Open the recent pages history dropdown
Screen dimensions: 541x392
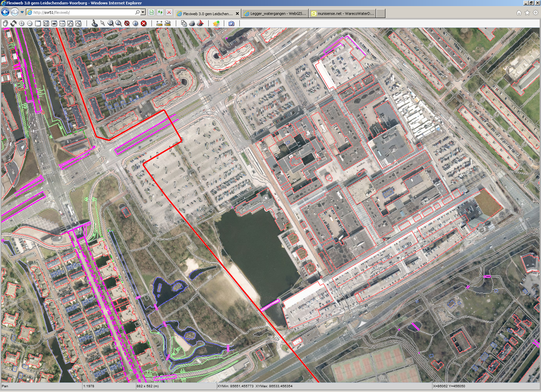click(22, 13)
